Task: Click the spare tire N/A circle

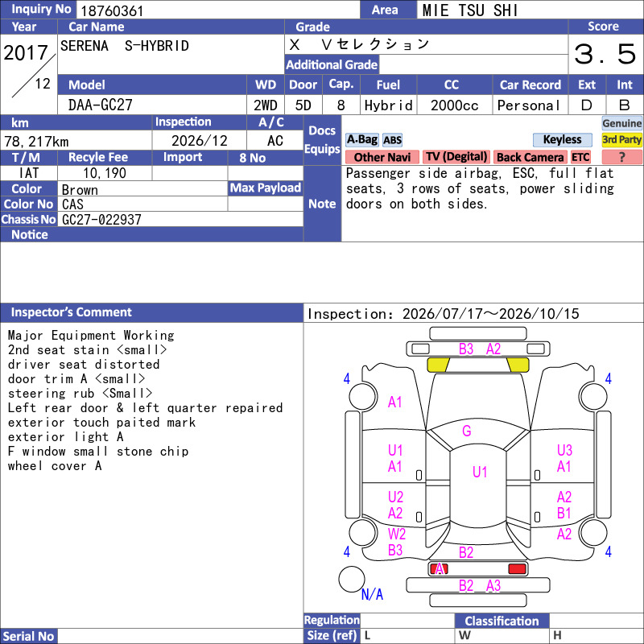Action: tap(352, 579)
